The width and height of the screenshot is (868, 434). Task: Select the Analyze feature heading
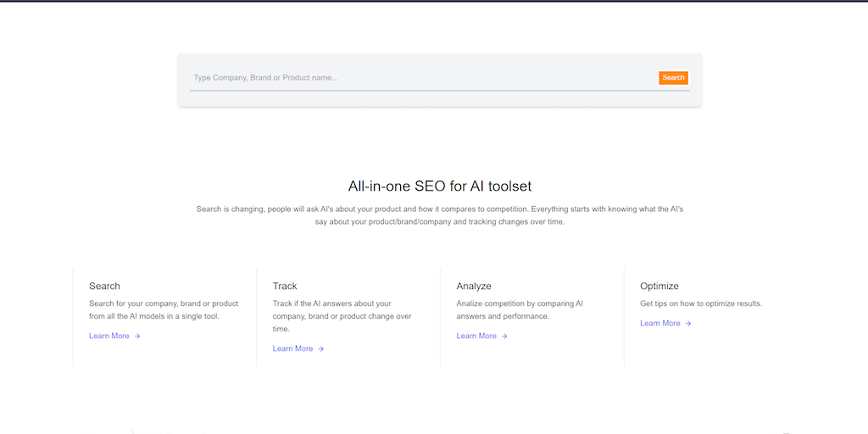coord(474,287)
